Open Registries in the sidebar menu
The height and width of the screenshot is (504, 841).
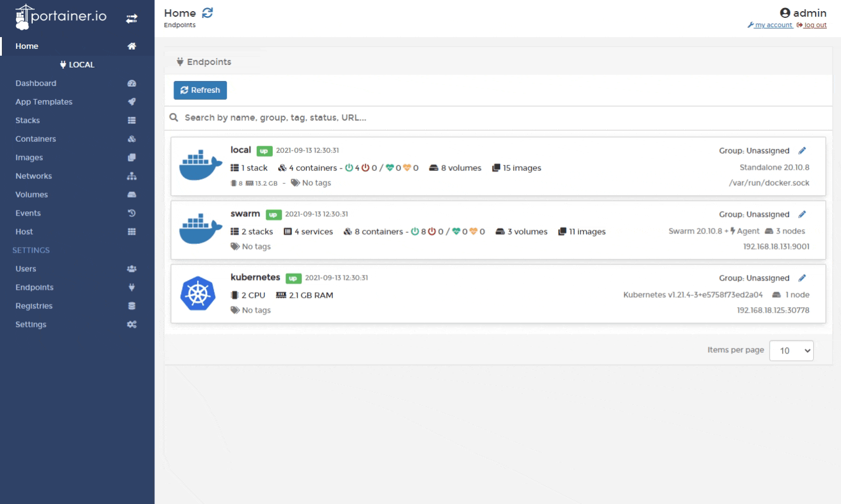click(34, 306)
